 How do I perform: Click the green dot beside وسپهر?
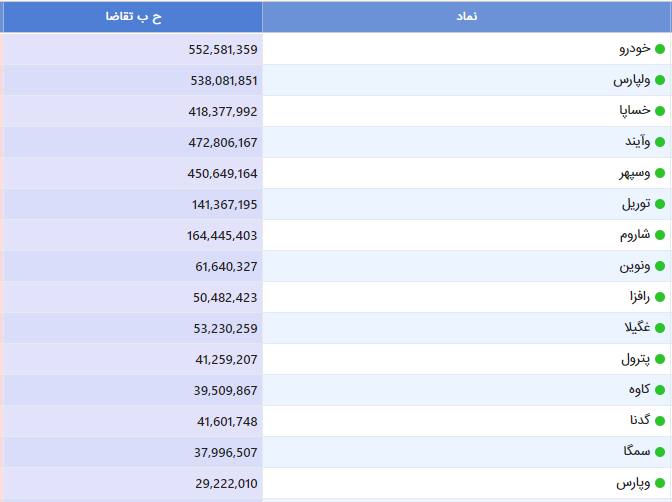[660, 173]
